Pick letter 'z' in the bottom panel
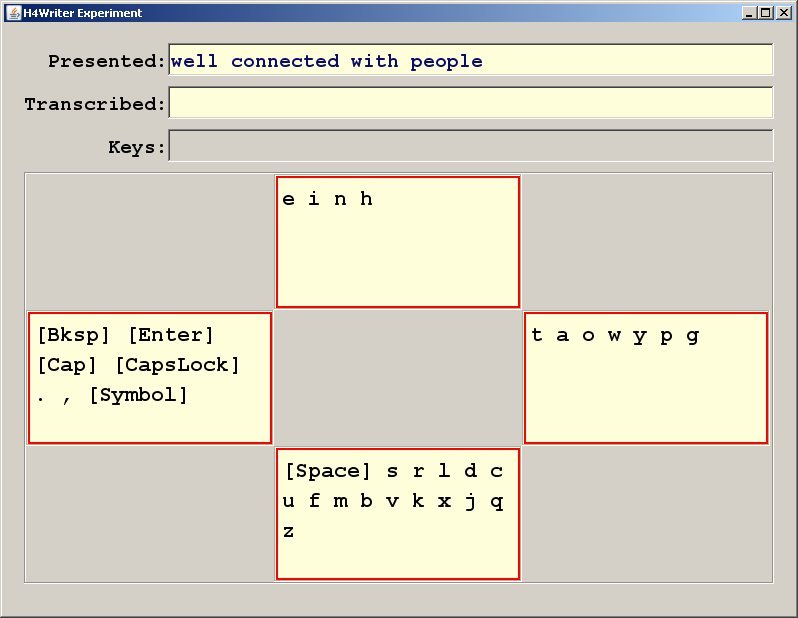The image size is (798, 618). click(x=289, y=532)
